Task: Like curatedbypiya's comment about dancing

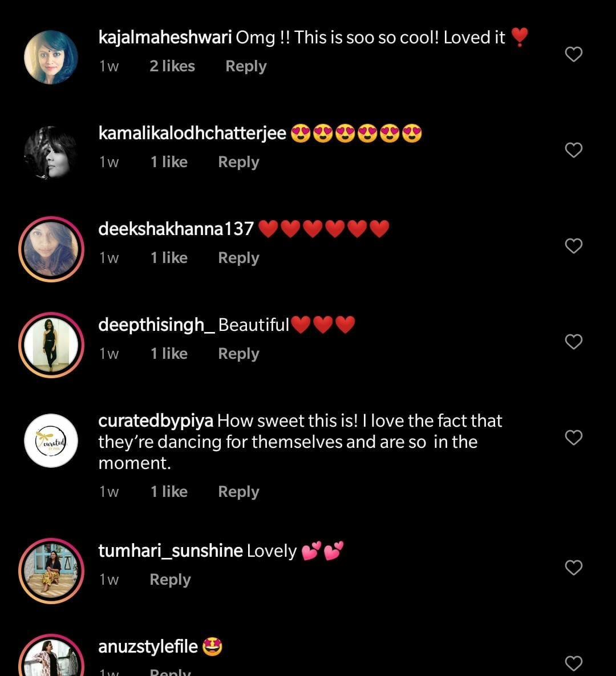Action: (573, 438)
